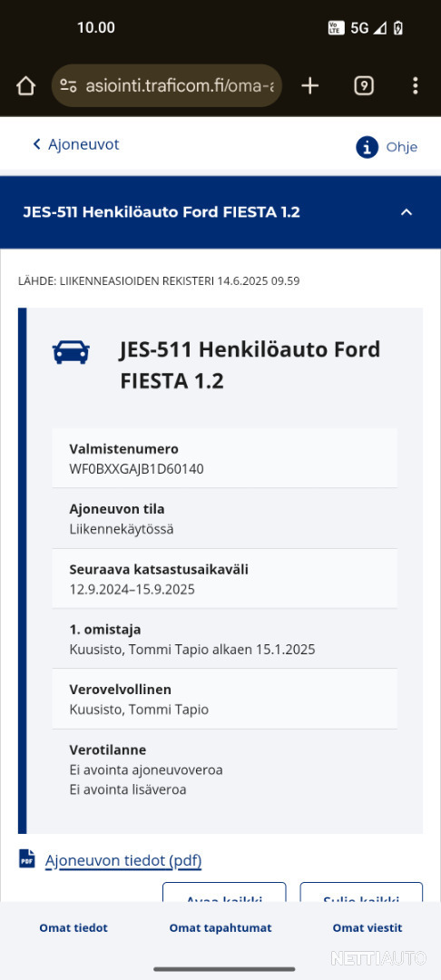
Task: Click the PDF file icon
Action: click(x=27, y=858)
